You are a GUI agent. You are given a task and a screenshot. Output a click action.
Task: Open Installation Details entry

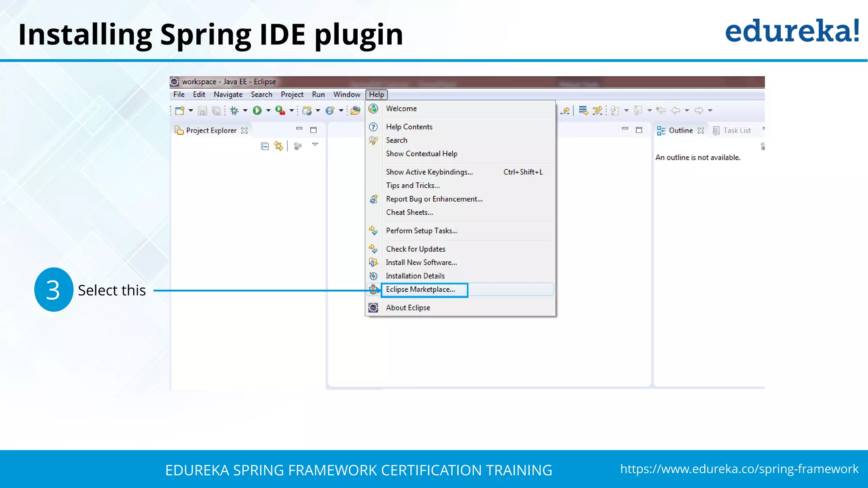(460, 276)
